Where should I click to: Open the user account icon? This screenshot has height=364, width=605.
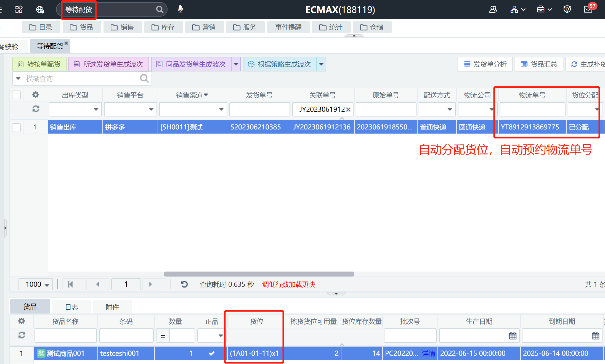(x=493, y=9)
